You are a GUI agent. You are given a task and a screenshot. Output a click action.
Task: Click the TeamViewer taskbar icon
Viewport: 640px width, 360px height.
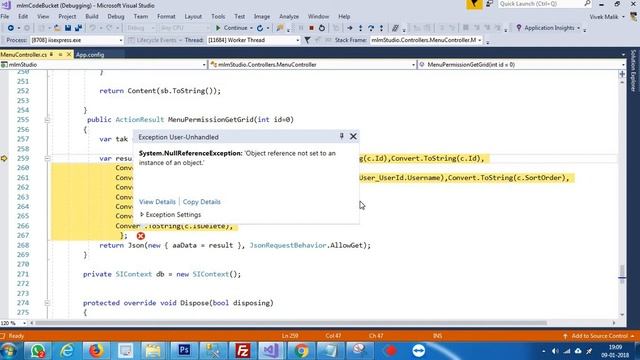418,351
